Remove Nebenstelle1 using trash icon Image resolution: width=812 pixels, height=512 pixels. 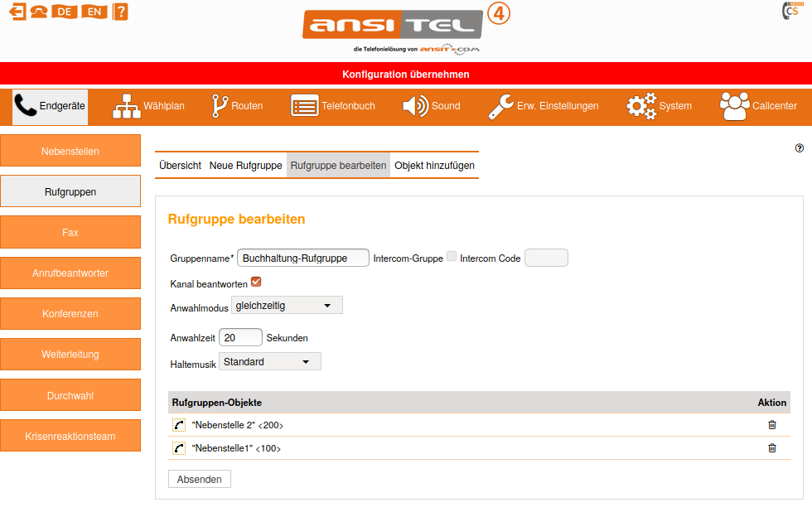pos(772,448)
